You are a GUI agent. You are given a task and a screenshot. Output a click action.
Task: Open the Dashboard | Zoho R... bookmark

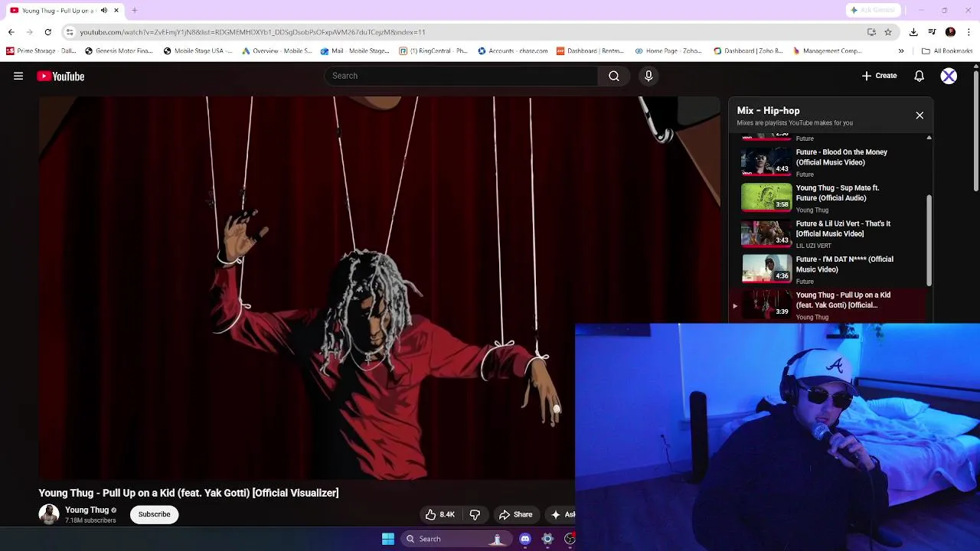pos(748,51)
